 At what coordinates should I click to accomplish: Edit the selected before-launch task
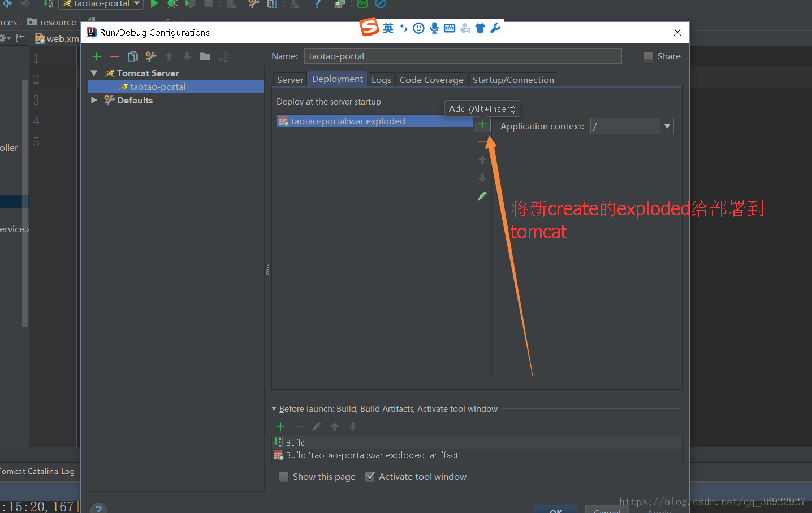tap(317, 427)
